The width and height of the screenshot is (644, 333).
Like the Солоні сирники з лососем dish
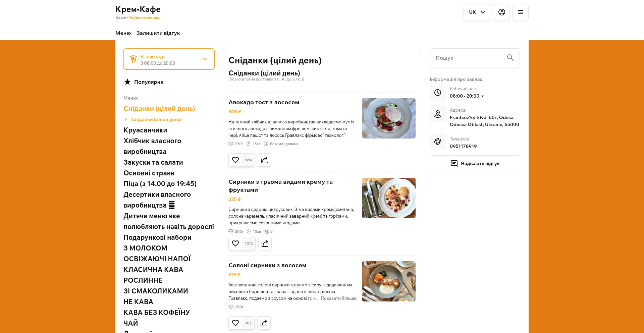[235, 323]
